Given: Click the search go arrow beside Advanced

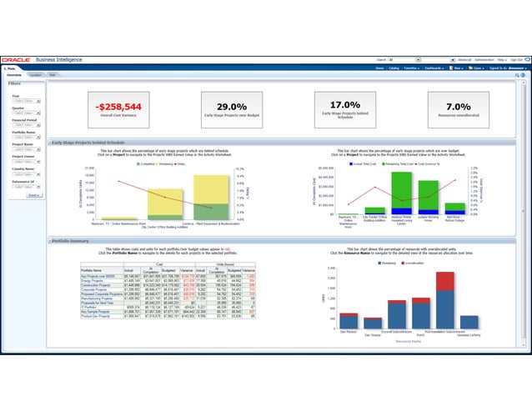Looking at the screenshot, I should click(x=452, y=60).
